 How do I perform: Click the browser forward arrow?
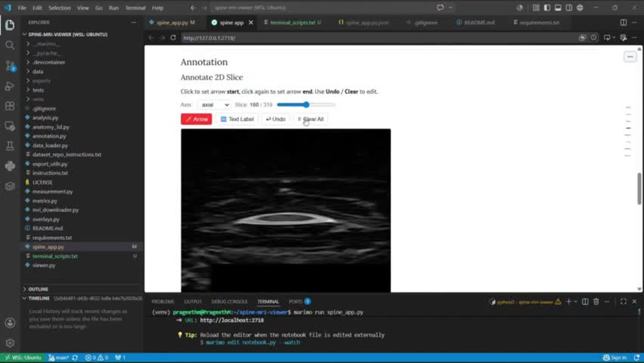[x=162, y=38]
